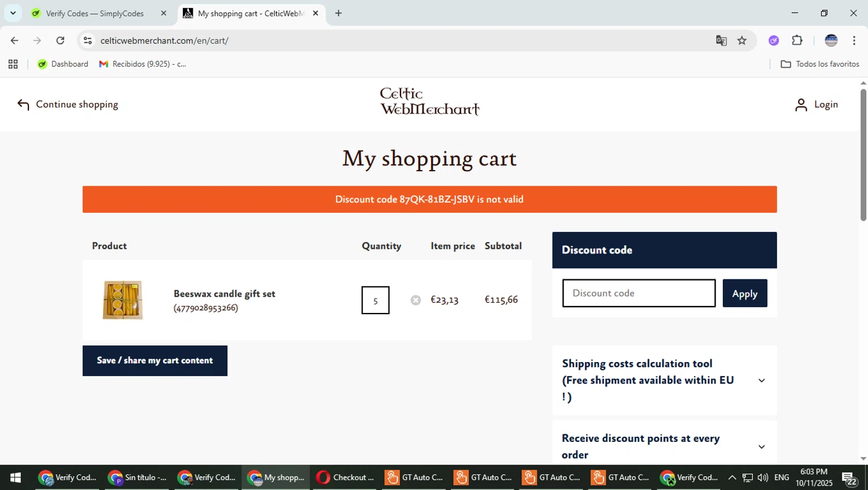The width and height of the screenshot is (868, 490).
Task: Open the Extensions puzzle menu
Action: coord(797,40)
